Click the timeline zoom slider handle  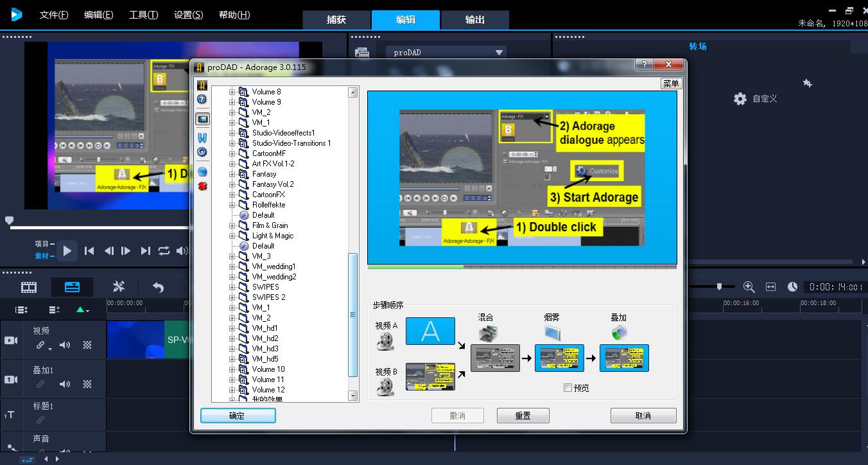click(720, 286)
